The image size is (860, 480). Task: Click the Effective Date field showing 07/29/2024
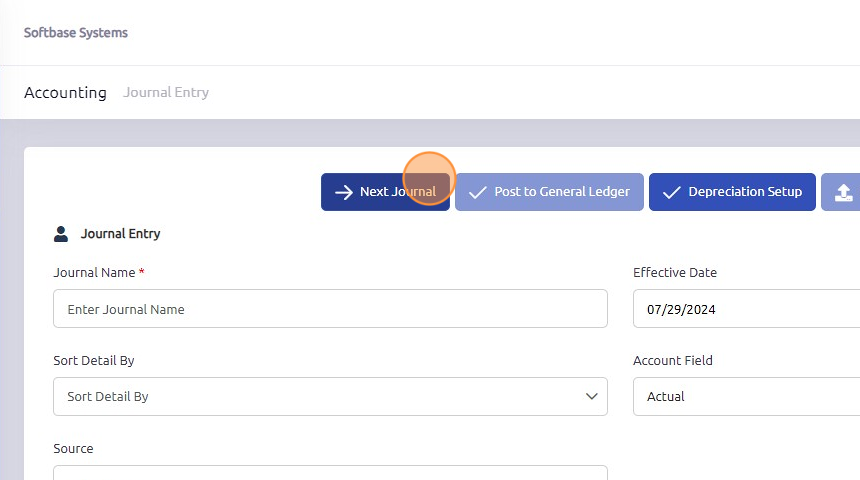[746, 309]
